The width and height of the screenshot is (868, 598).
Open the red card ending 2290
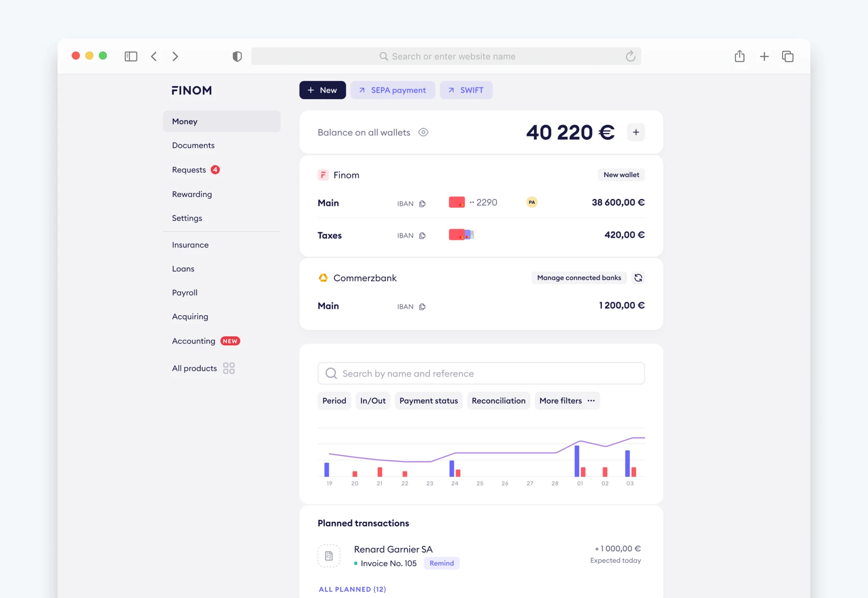pyautogui.click(x=457, y=202)
